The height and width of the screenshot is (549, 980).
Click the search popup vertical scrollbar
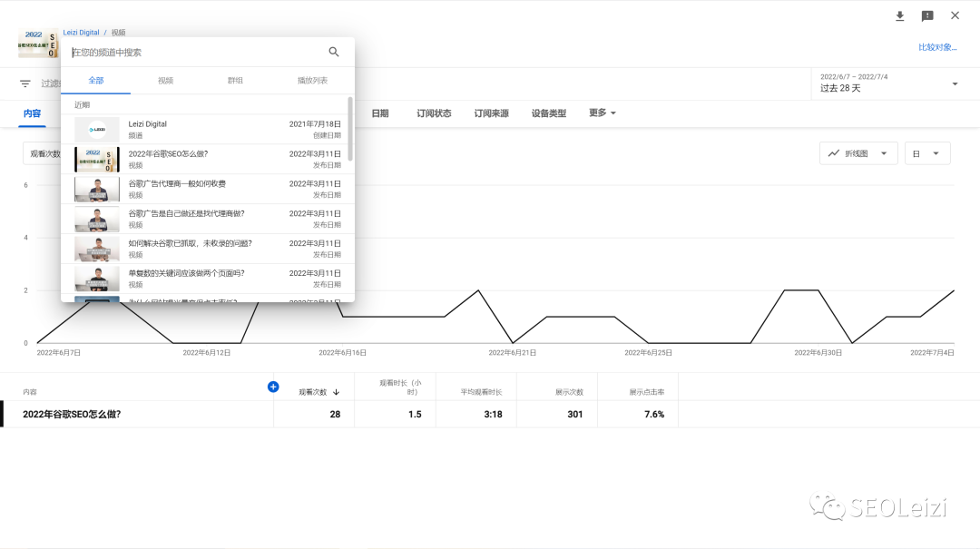click(x=350, y=129)
